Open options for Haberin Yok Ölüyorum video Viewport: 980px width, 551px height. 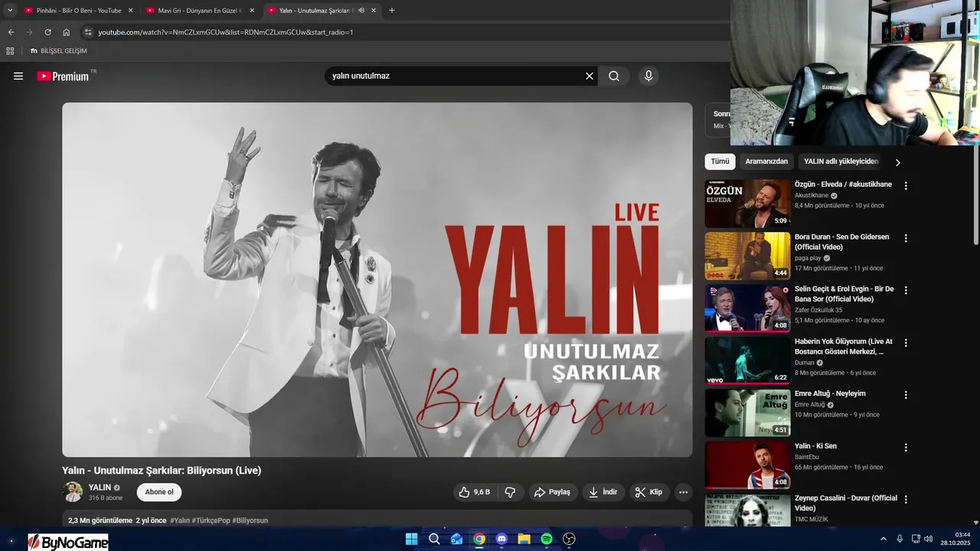pos(906,343)
